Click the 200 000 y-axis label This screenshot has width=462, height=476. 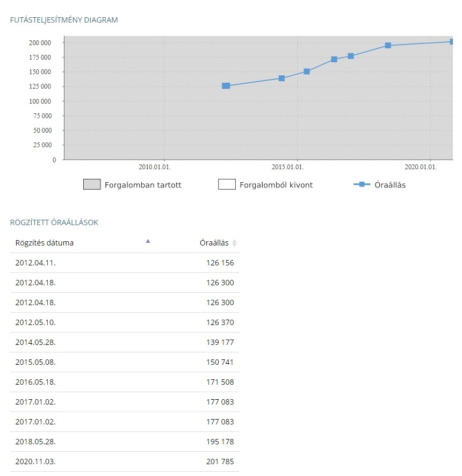coord(40,43)
